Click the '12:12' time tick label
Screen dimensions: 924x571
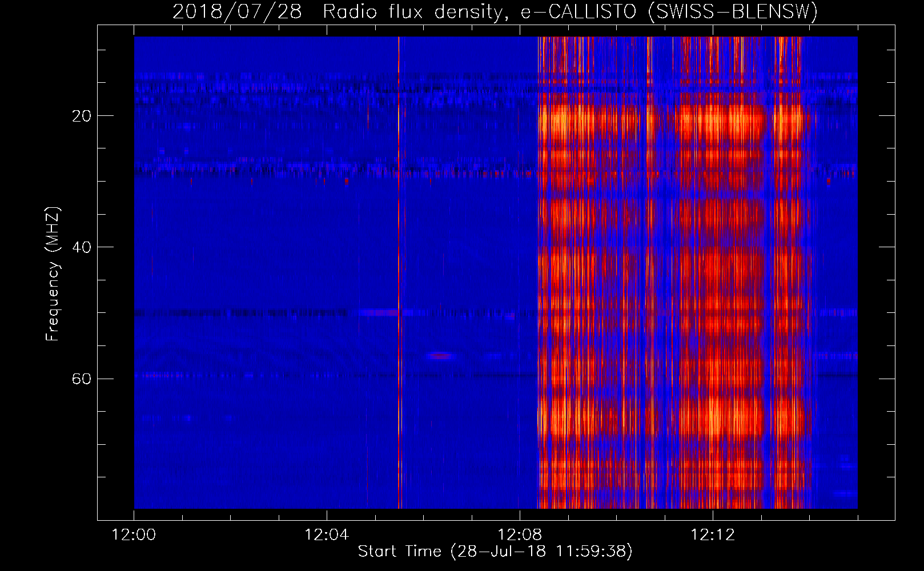713,535
